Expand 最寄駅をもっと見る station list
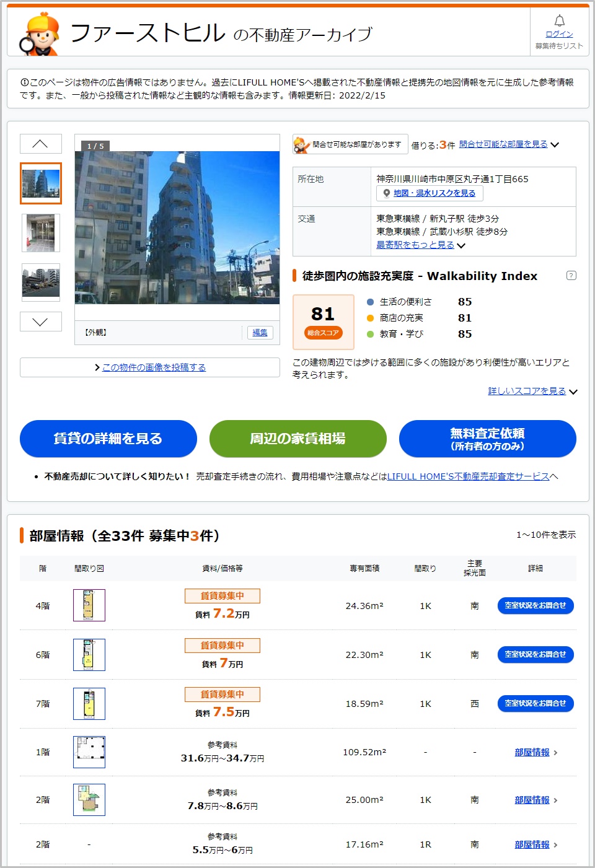Image resolution: width=595 pixels, height=868 pixels. (x=420, y=245)
